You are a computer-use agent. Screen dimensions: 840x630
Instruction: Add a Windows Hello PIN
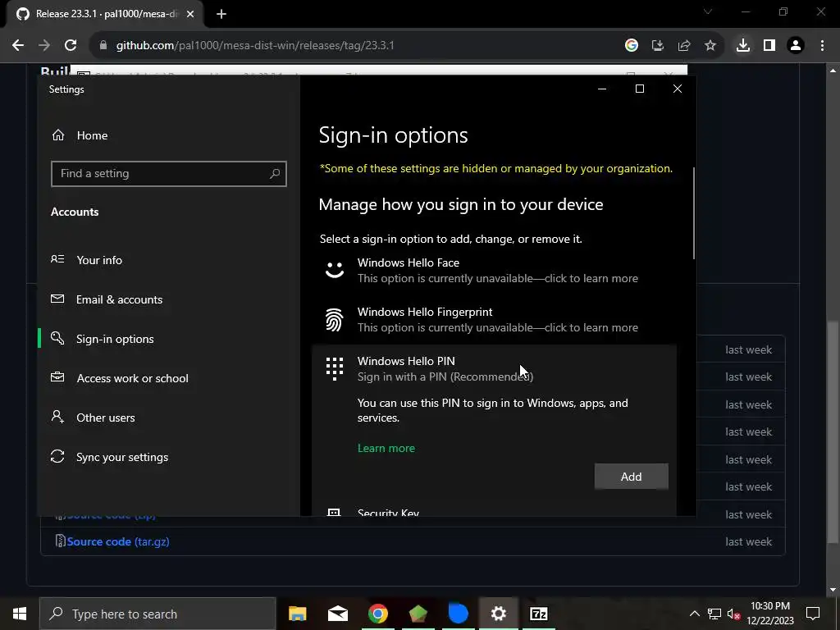tap(631, 477)
